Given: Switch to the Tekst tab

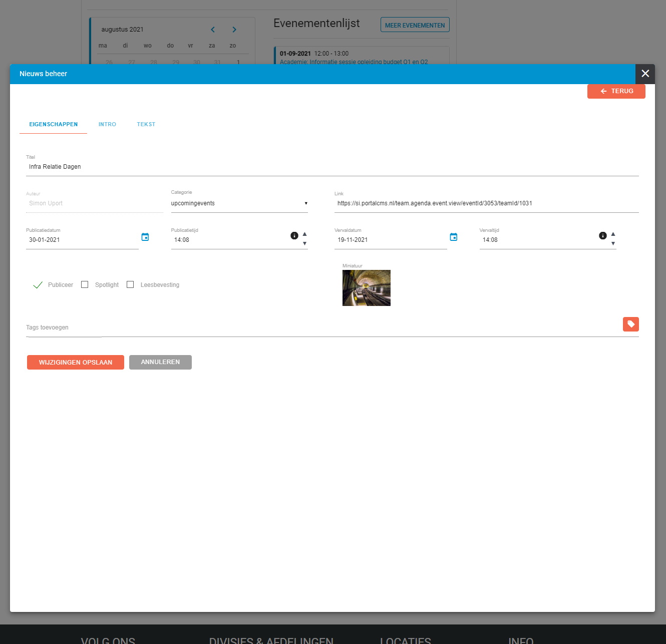Looking at the screenshot, I should coord(146,124).
